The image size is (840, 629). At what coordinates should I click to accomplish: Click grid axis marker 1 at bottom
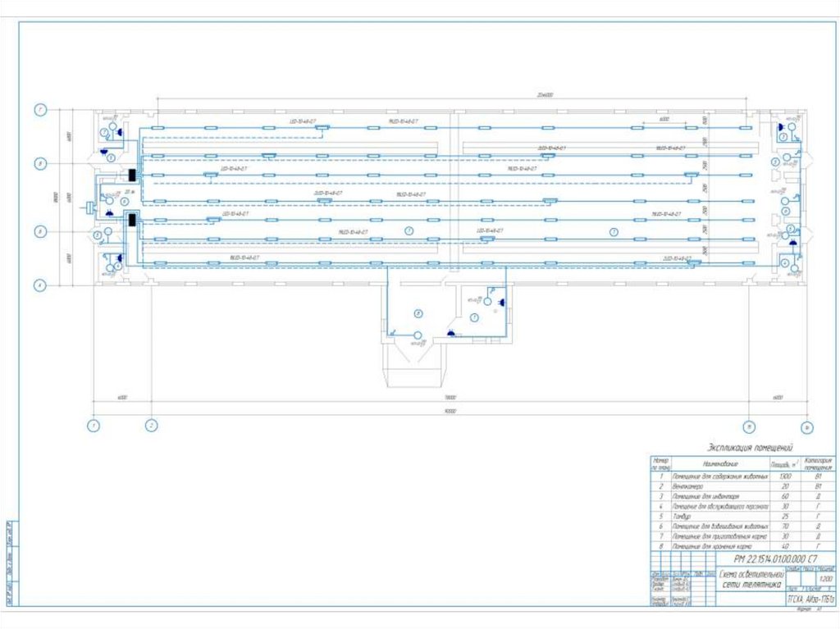pos(94,426)
